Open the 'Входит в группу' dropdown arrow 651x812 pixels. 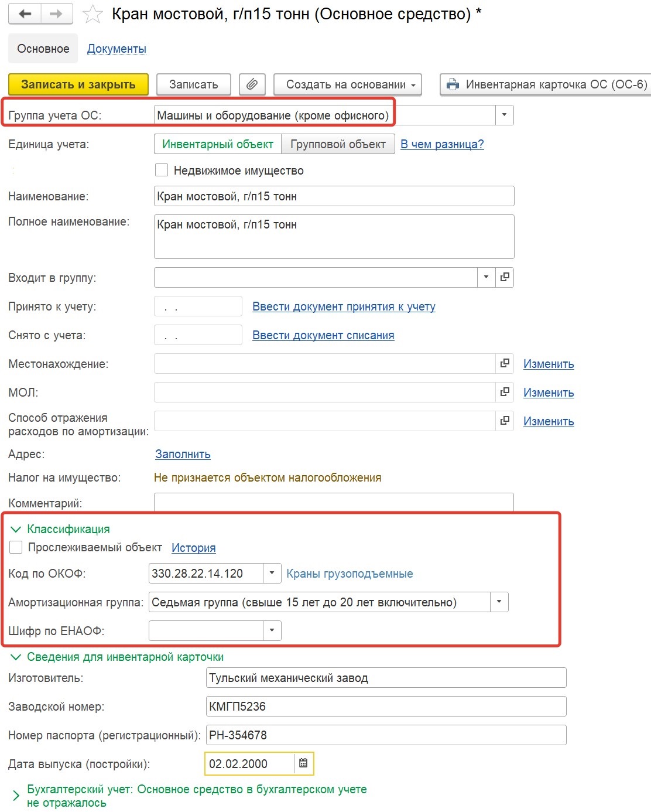486,277
